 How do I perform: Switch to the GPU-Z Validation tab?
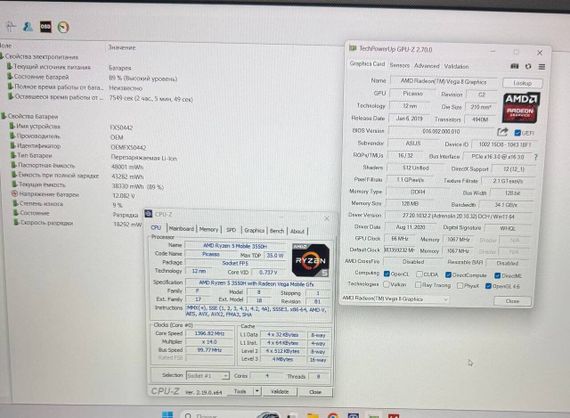point(456,66)
